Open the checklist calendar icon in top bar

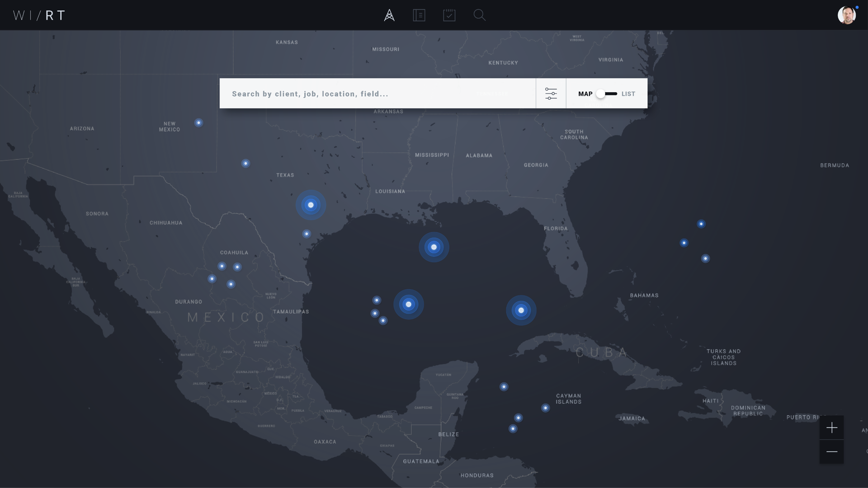coord(449,15)
